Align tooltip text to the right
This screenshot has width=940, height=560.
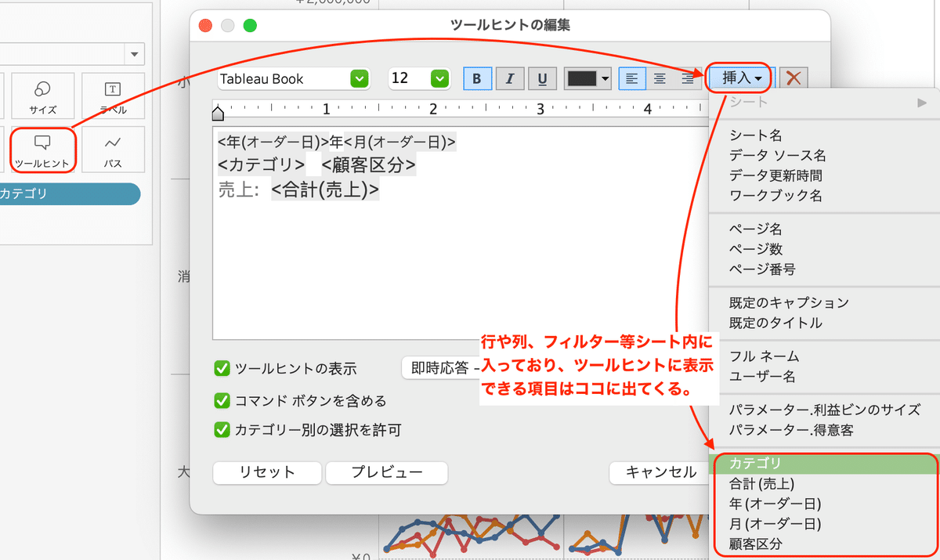(687, 78)
